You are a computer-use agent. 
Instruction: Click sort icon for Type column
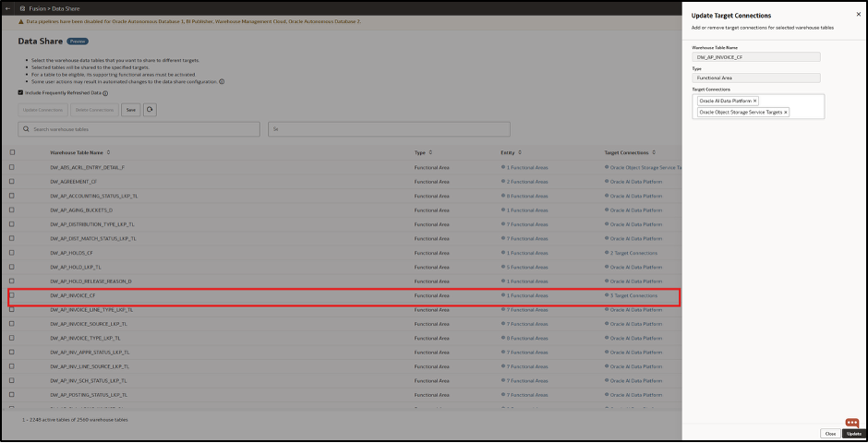tap(430, 152)
